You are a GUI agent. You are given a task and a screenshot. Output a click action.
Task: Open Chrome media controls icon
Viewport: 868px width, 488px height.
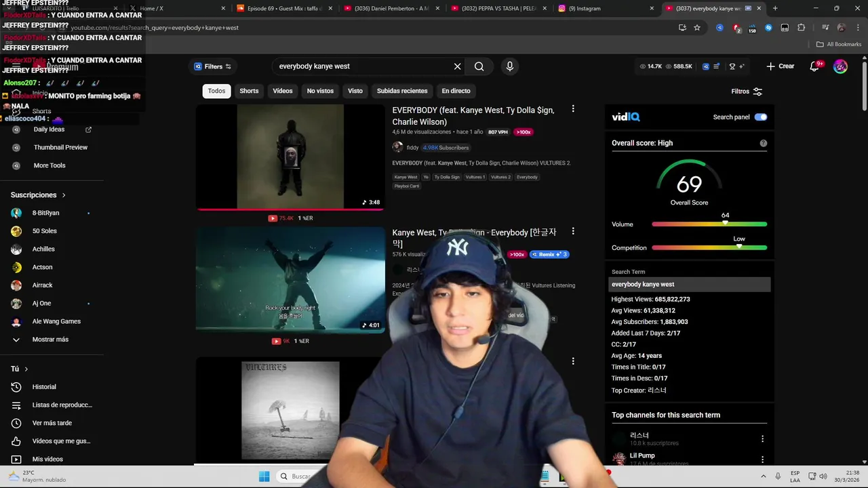click(x=825, y=28)
